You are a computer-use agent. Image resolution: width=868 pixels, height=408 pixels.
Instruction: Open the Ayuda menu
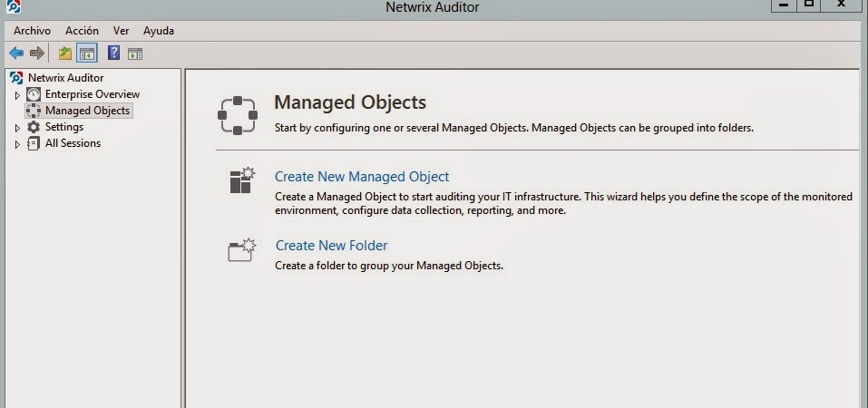(x=158, y=31)
